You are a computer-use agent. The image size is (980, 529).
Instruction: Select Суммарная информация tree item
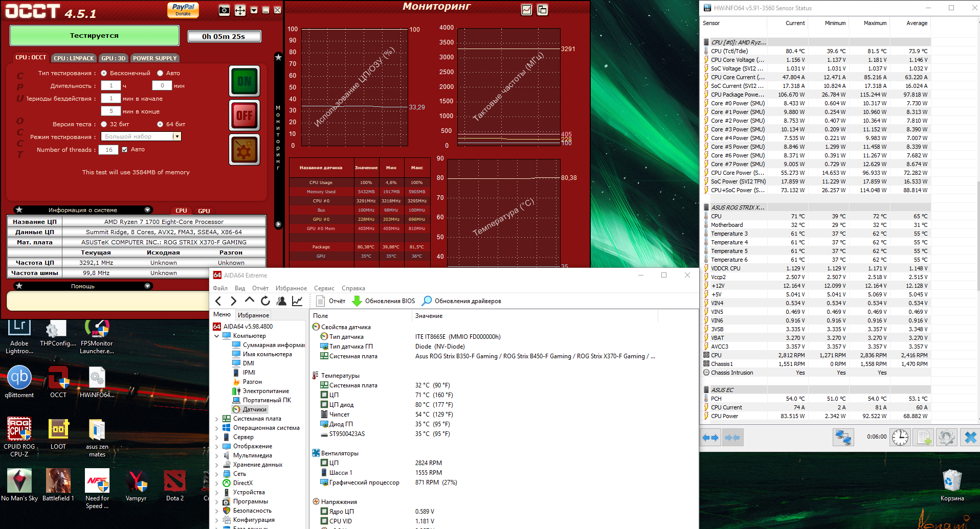coord(269,345)
